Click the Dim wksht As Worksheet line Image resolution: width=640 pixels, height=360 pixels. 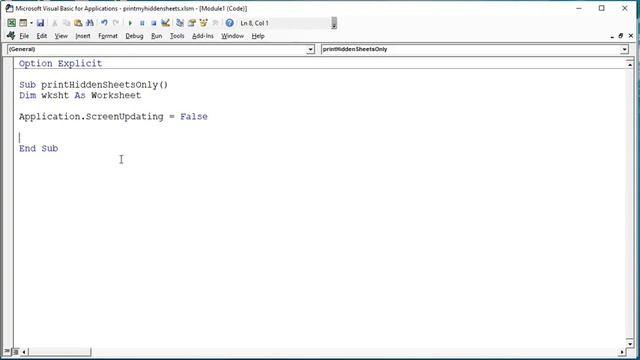80,96
